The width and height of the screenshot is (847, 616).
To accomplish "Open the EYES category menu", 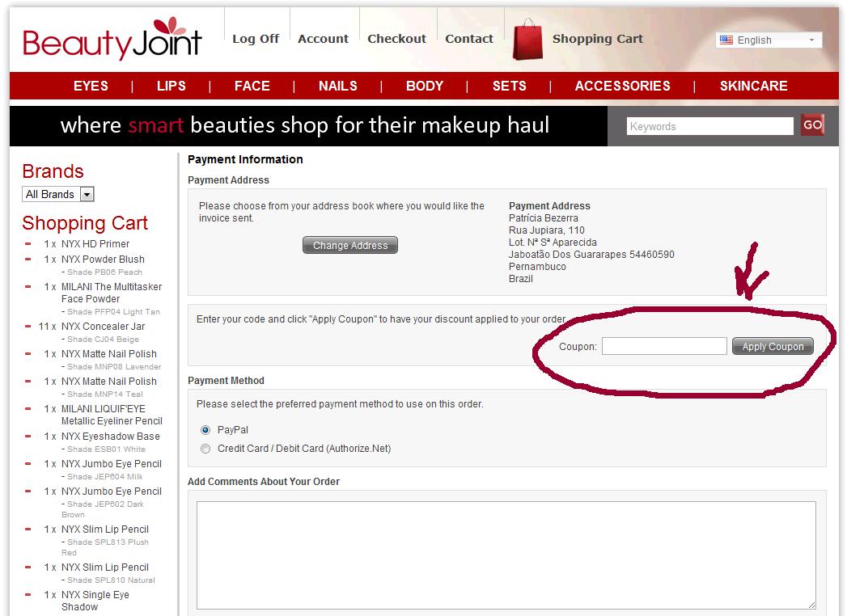I will pyautogui.click(x=91, y=86).
